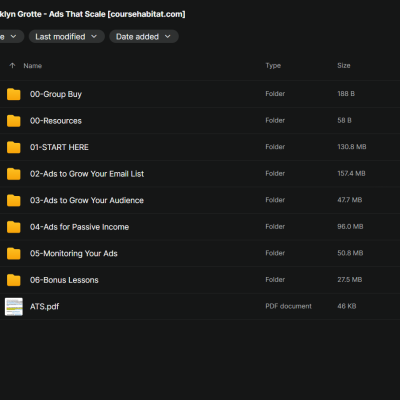Click the Type column header
Viewport: 400px width, 400px height.
(273, 66)
